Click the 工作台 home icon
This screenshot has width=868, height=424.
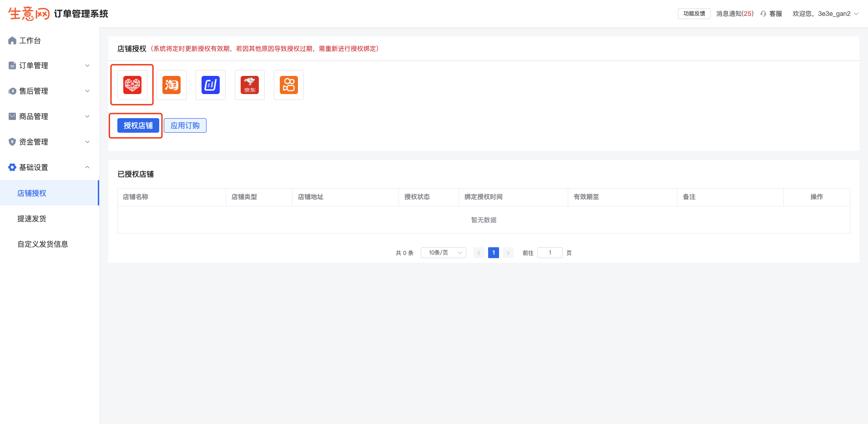[12, 40]
